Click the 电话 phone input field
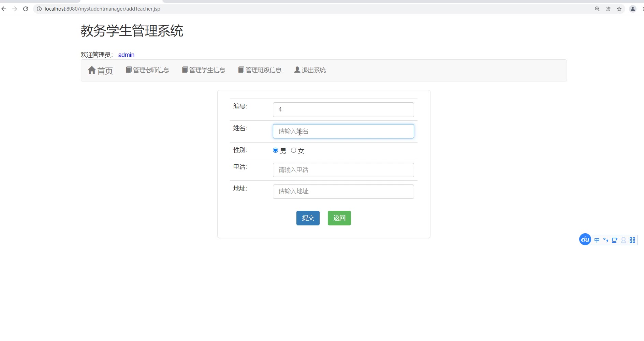The height and width of the screenshot is (341, 644). pos(343,170)
